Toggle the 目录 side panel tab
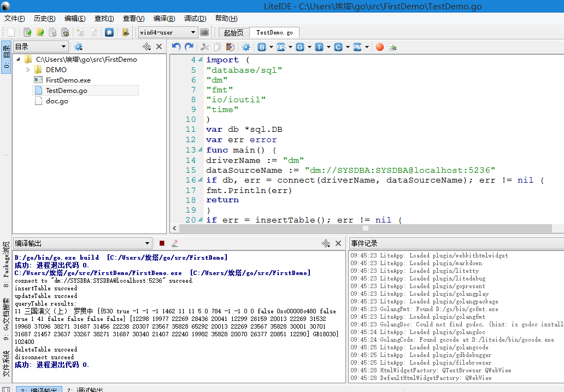This screenshot has height=392, width=564. [6, 57]
